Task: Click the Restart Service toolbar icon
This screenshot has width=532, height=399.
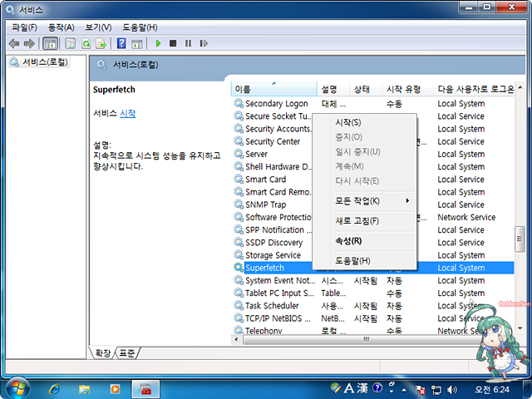Action: [204, 43]
